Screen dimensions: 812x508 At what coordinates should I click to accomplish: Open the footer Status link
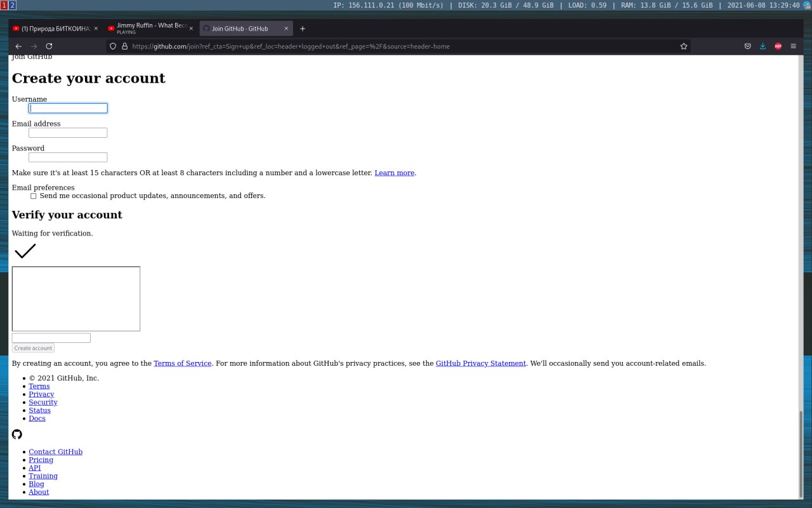(39, 410)
